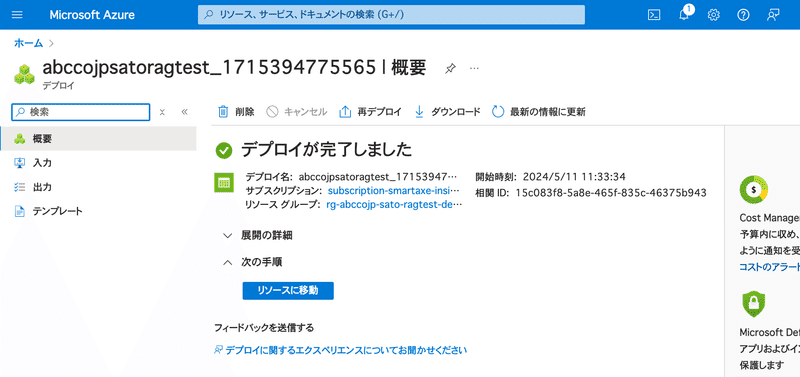Open the notifications bell
This screenshot has height=377, width=800.
684,14
